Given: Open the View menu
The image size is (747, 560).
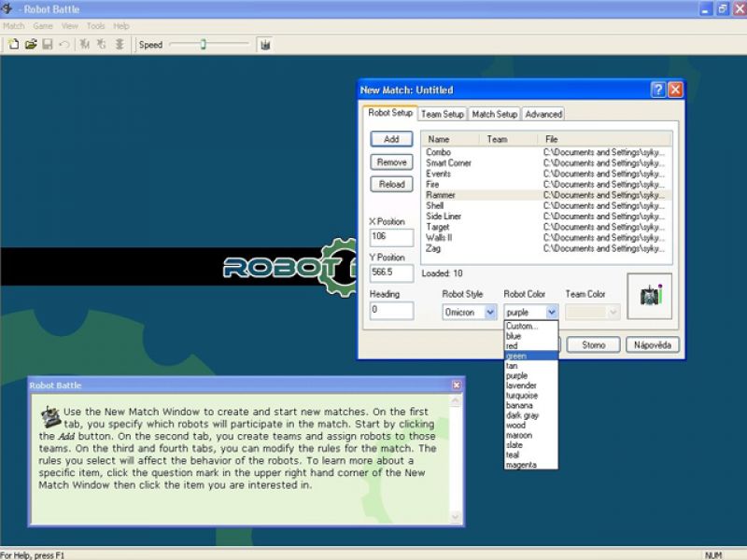Looking at the screenshot, I should [69, 26].
